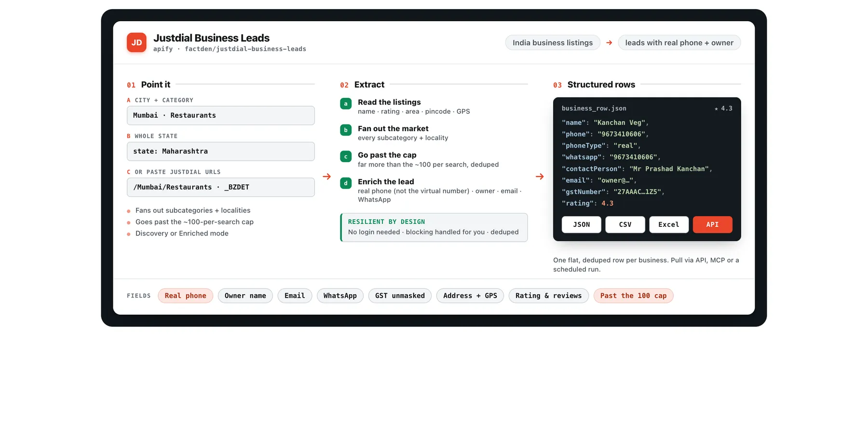Click the Justdial Business Leads title
The image size is (868, 426).
click(x=211, y=38)
